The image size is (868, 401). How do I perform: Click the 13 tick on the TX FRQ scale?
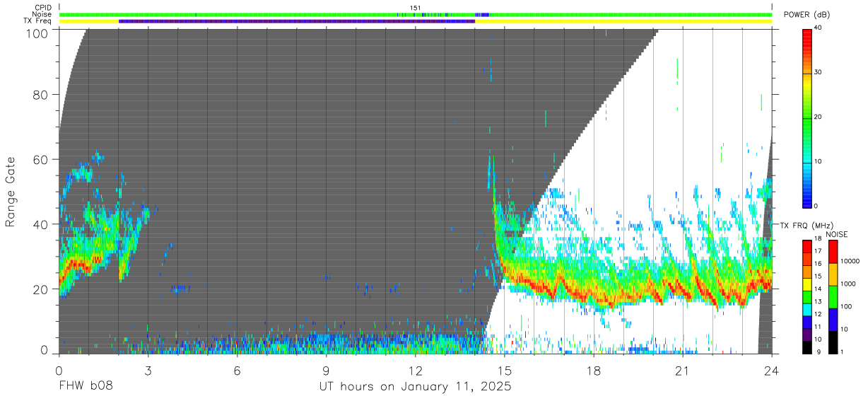coord(820,302)
